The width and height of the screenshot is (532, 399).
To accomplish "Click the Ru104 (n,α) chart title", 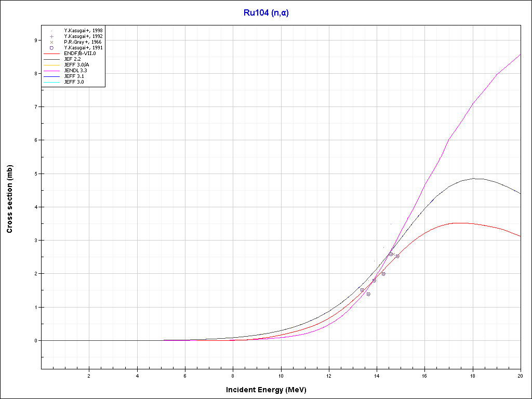I will tap(265, 13).
